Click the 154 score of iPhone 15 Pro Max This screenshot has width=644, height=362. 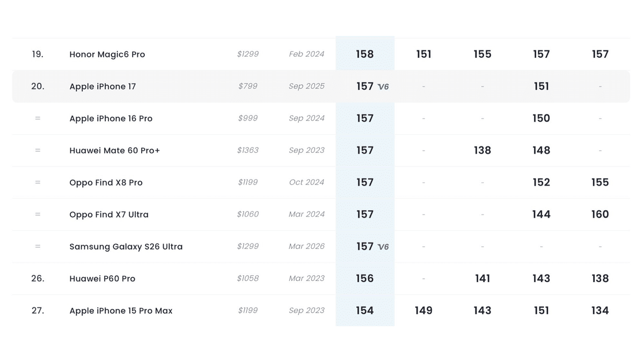(365, 311)
